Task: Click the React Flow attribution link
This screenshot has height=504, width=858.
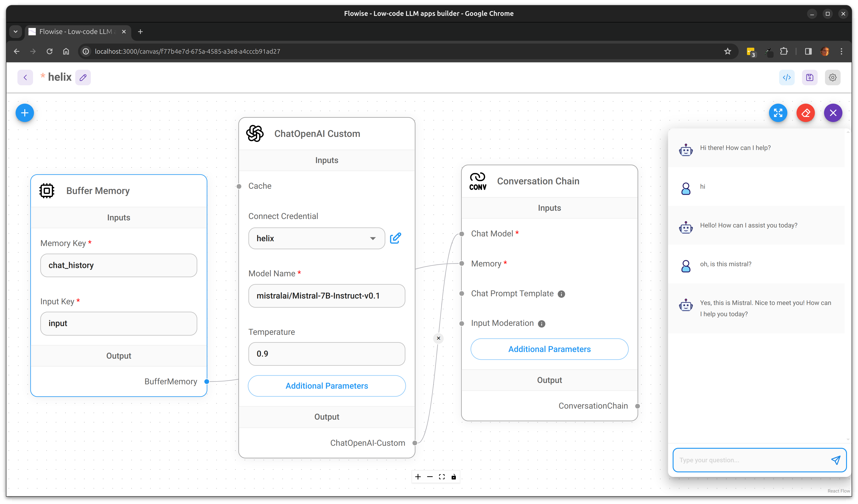Action: [x=838, y=491]
